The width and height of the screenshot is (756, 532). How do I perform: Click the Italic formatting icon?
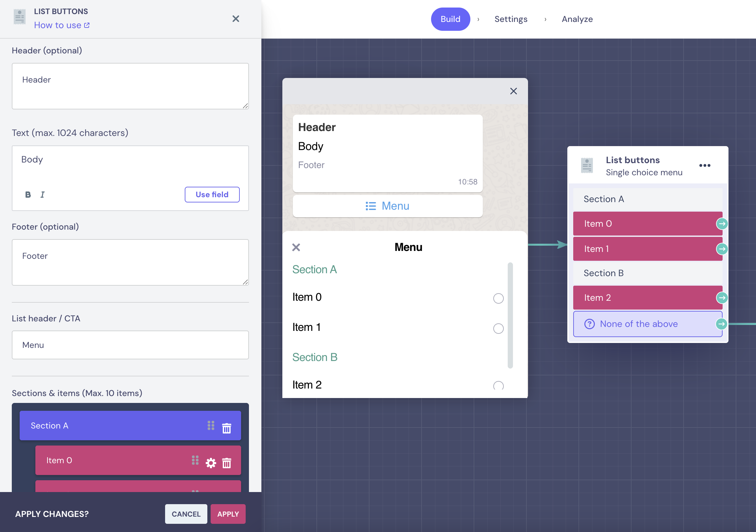[x=43, y=195]
